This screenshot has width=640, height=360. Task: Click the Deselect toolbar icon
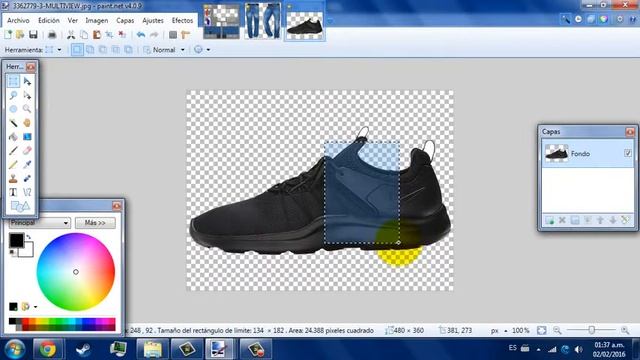pyautogui.click(x=122, y=35)
